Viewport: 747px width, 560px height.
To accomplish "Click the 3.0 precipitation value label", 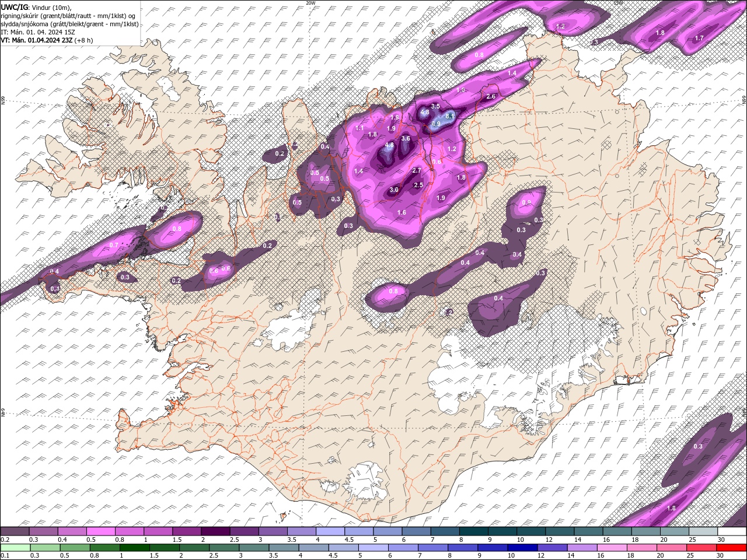I will 394,190.
